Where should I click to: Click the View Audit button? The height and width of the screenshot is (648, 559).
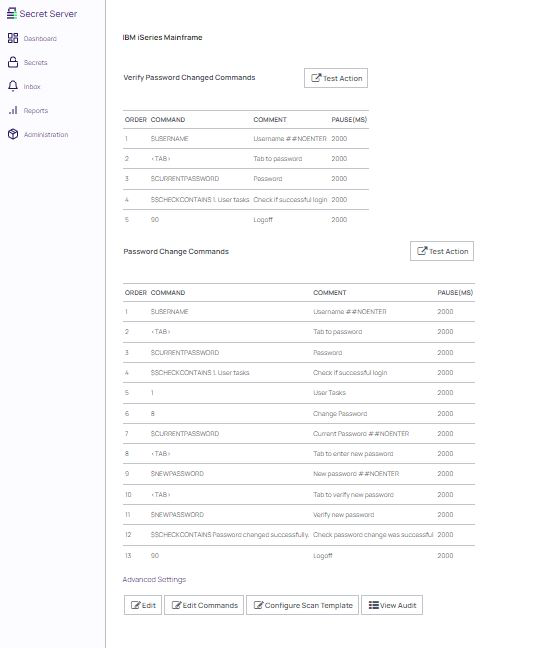(x=392, y=605)
